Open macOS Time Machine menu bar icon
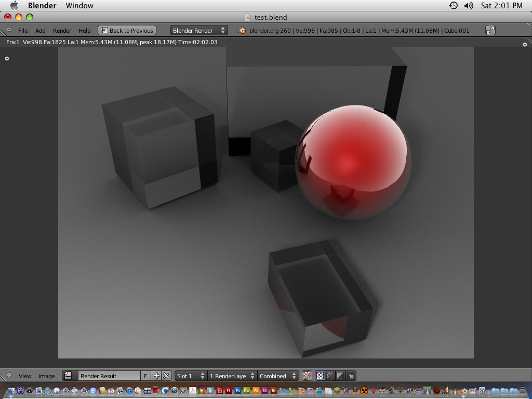The width and height of the screenshot is (532, 399). click(x=453, y=6)
